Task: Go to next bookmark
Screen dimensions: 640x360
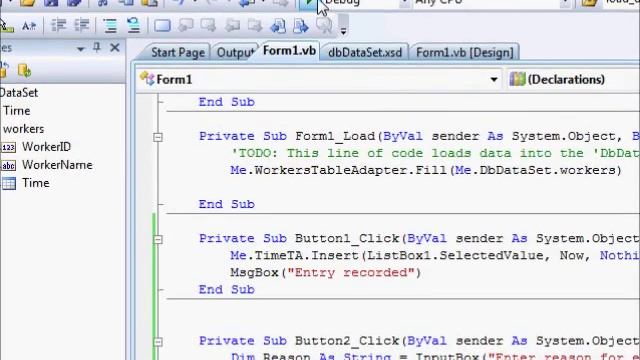Action: [208, 25]
